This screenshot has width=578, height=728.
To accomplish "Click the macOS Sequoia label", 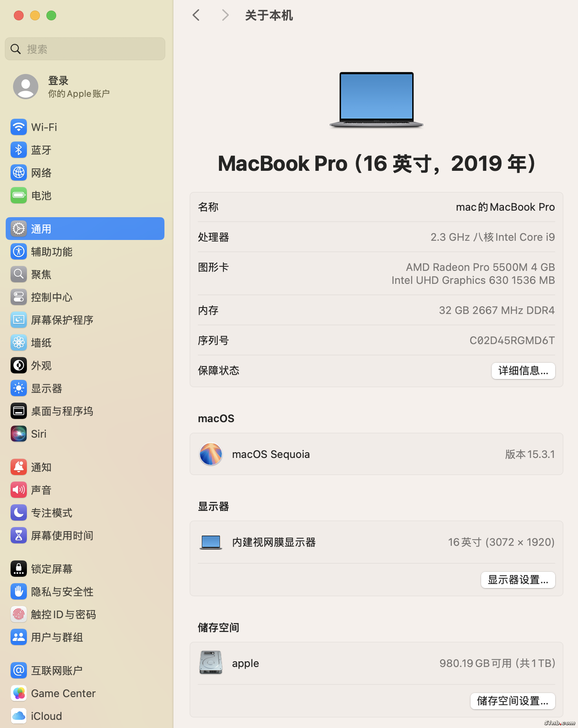I will [271, 454].
